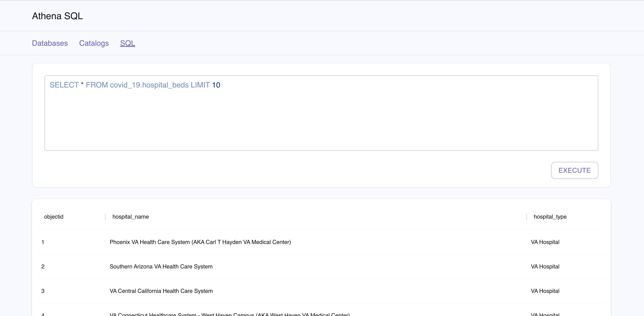This screenshot has height=316, width=644.
Task: Switch to the Catalogs tab
Action: click(94, 43)
